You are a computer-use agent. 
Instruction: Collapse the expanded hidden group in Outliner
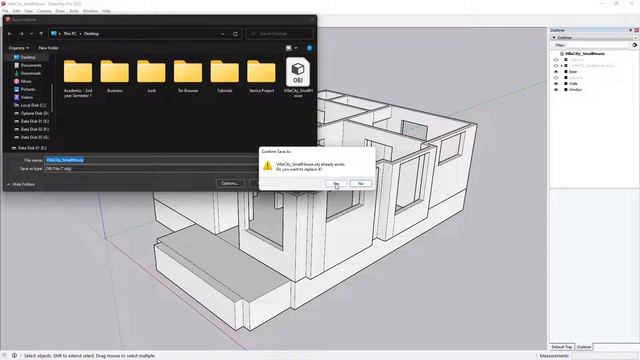561,66
